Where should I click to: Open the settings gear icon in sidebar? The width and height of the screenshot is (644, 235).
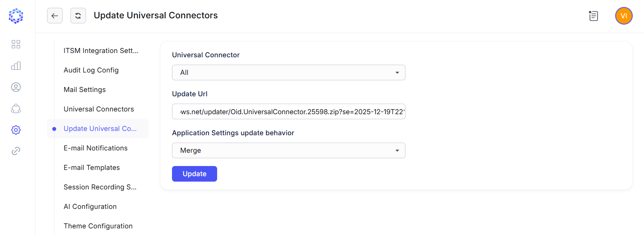tap(16, 130)
